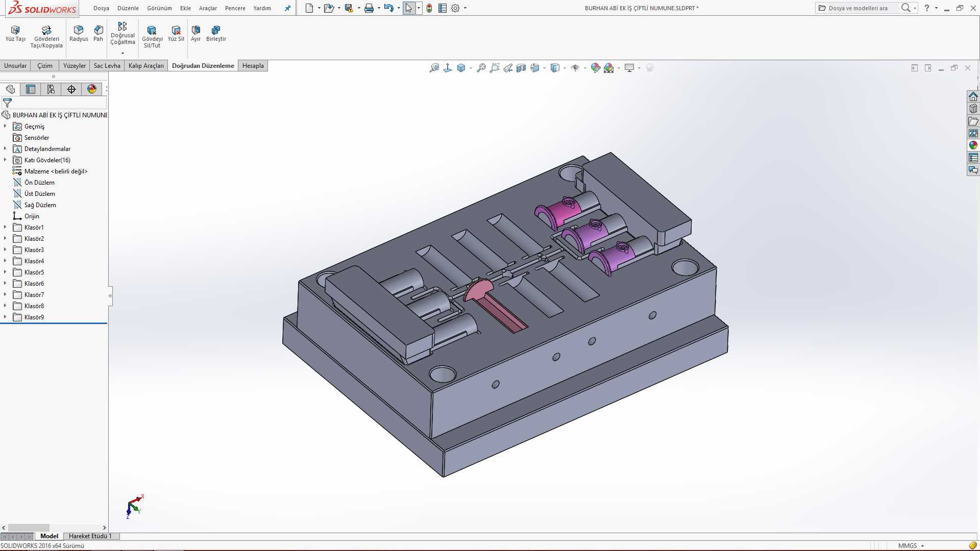The height and width of the screenshot is (551, 980).
Task: Expand the Klasör5 folder
Action: pos(5,272)
